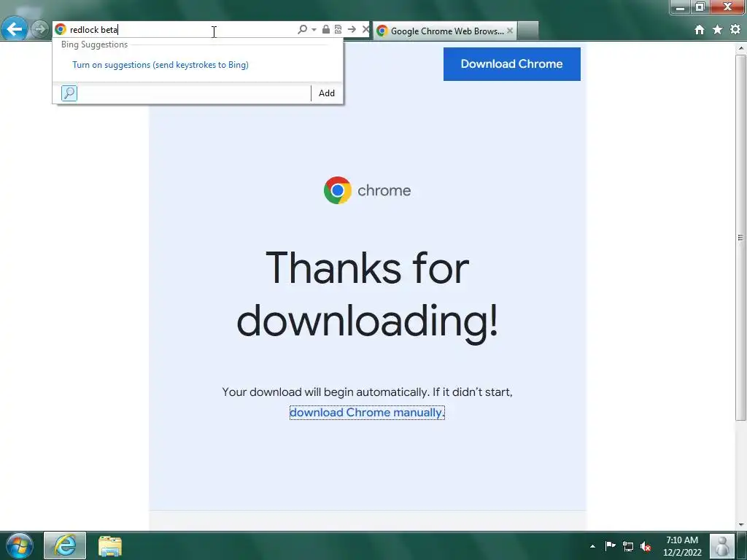Click the Download Chrome button
This screenshot has height=560, width=747.
click(x=511, y=64)
